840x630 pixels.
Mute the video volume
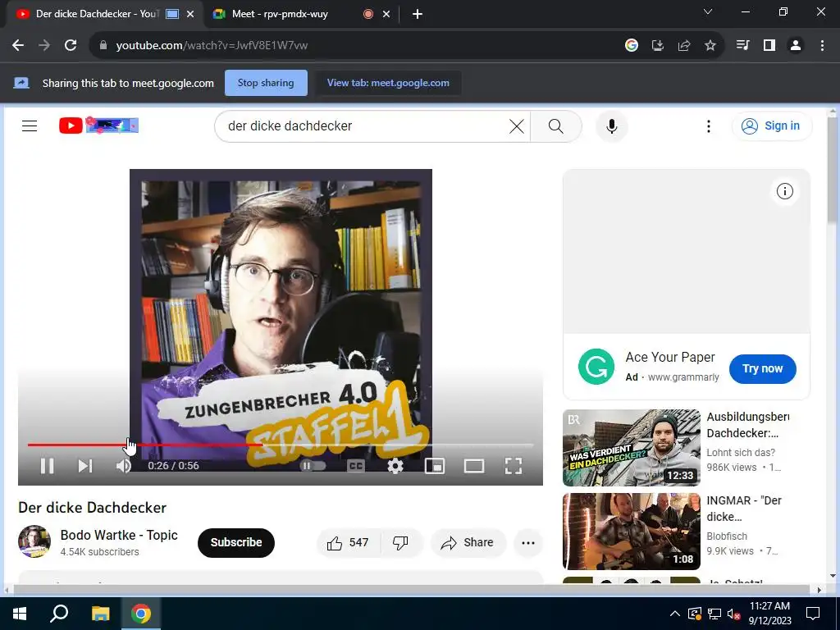(x=124, y=466)
